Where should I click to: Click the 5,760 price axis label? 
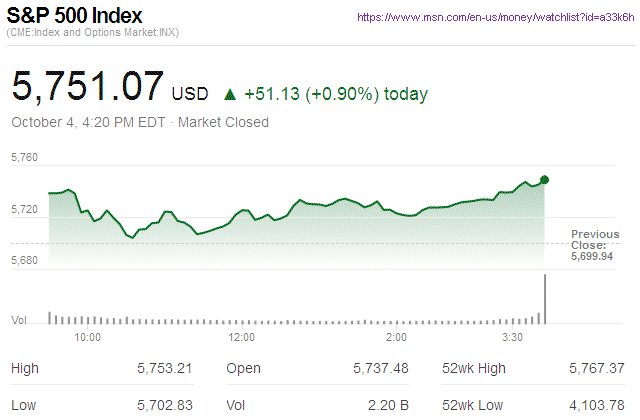click(24, 158)
